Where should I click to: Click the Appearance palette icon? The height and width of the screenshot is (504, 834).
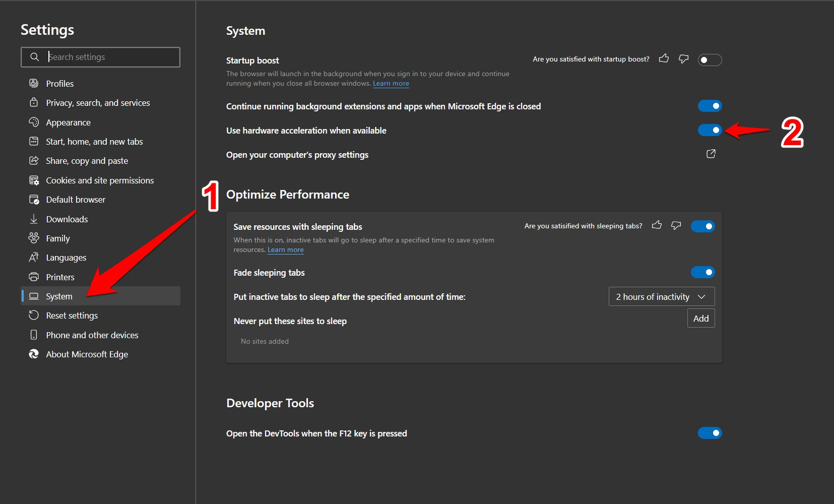pos(34,122)
